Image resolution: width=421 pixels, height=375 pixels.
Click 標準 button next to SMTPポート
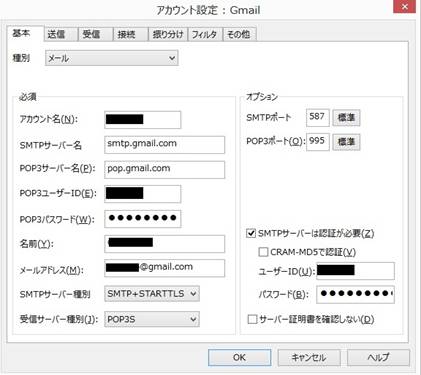tap(346, 118)
